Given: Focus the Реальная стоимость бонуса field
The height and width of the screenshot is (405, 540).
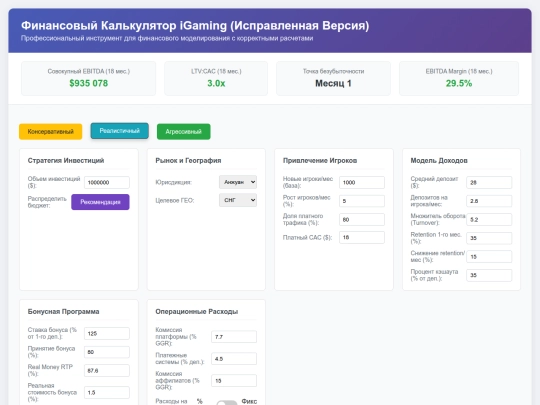Looking at the screenshot, I should (x=107, y=393).
